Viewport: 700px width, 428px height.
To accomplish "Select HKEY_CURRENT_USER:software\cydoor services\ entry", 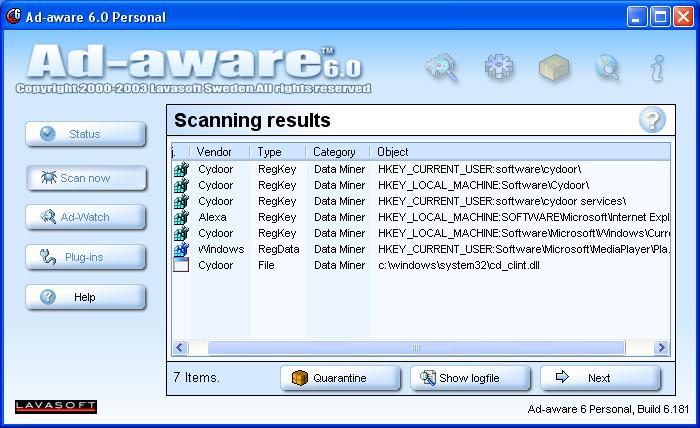I will pyautogui.click(x=502, y=201).
